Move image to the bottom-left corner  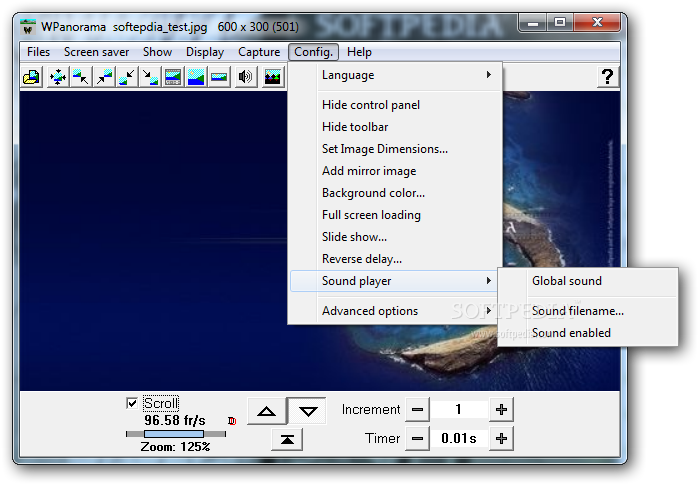[127, 77]
